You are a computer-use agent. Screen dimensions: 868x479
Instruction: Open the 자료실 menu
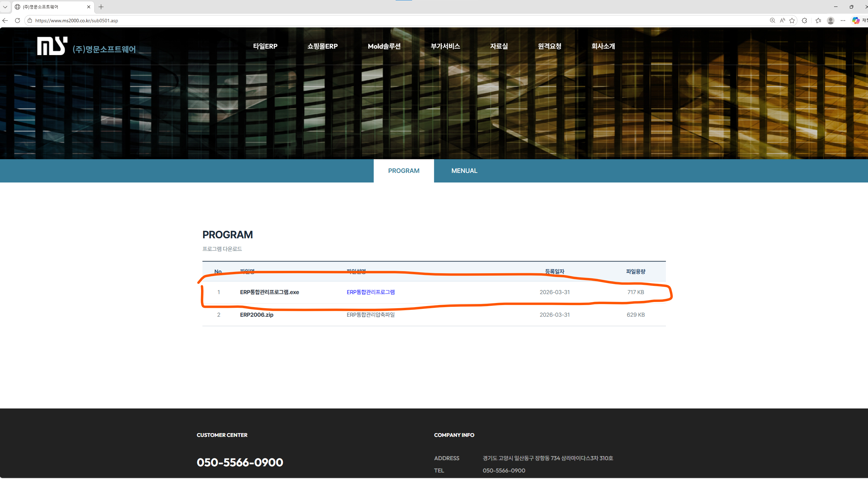coord(499,46)
